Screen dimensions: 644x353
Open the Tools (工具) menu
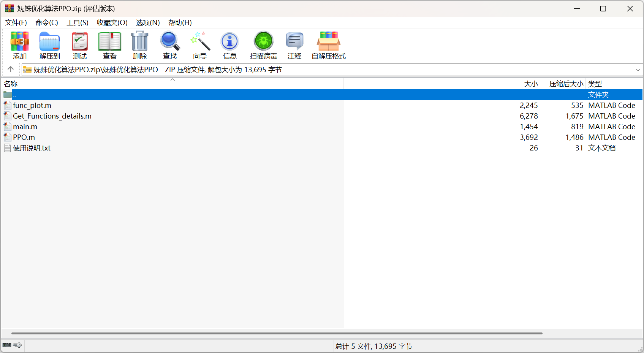77,23
